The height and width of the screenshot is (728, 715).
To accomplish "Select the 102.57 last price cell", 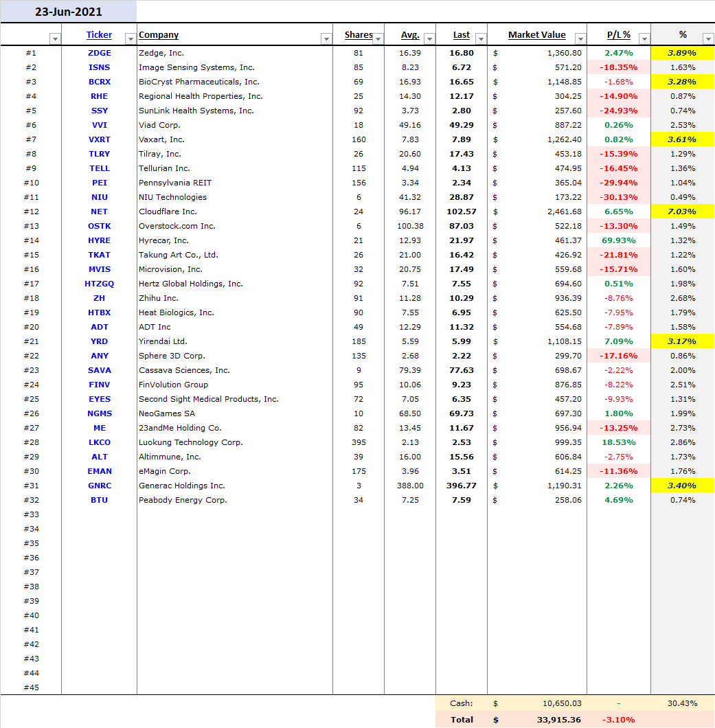I will 462,212.
